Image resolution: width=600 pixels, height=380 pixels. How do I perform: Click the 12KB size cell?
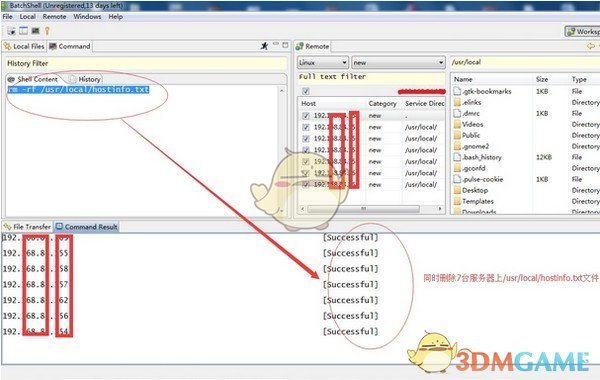click(x=543, y=157)
